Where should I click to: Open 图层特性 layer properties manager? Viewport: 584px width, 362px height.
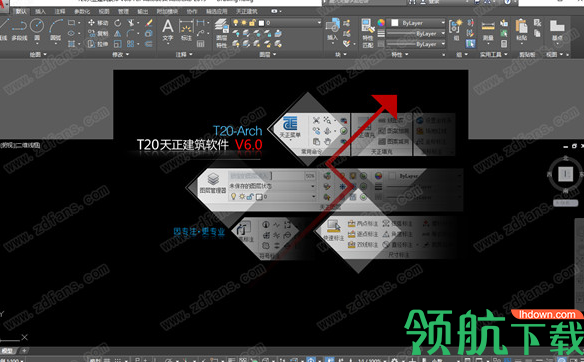222,33
